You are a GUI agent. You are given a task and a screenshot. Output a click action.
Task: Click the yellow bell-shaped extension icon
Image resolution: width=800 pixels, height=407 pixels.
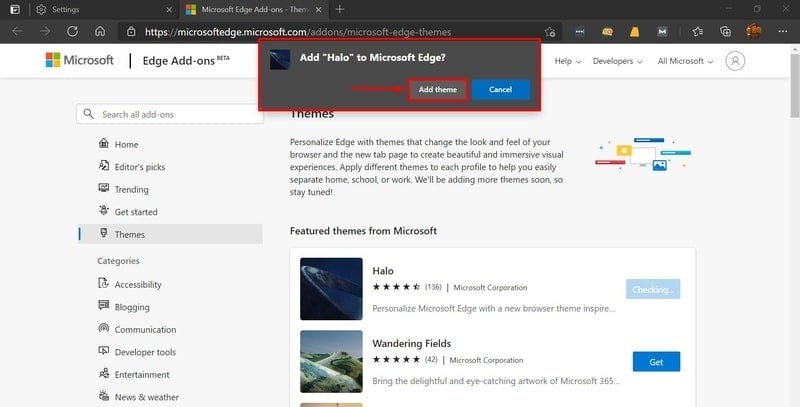(634, 32)
